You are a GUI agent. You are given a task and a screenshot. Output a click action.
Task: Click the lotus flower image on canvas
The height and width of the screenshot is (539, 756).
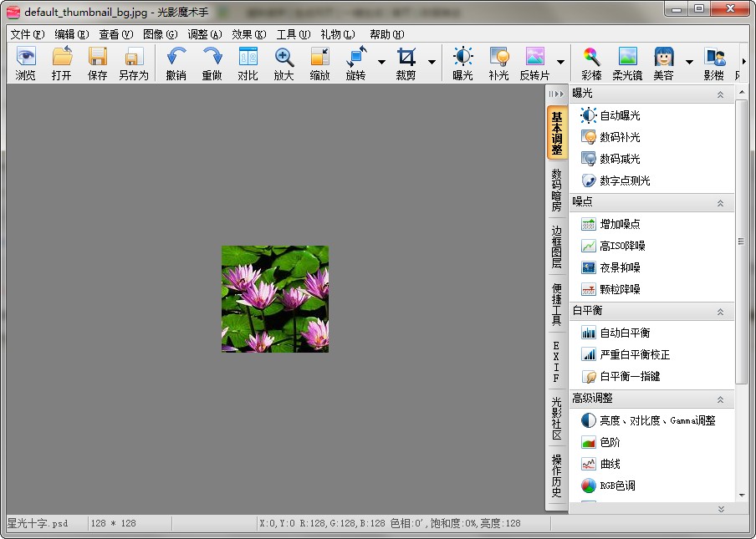pos(274,298)
